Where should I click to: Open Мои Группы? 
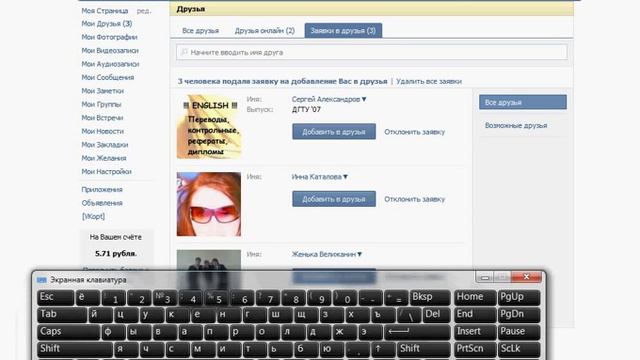[x=101, y=104]
